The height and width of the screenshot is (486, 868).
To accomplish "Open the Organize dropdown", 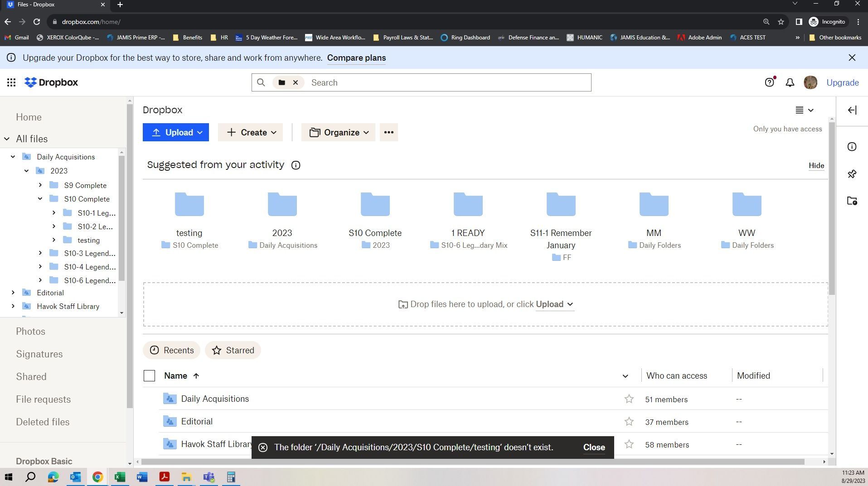I will [338, 132].
